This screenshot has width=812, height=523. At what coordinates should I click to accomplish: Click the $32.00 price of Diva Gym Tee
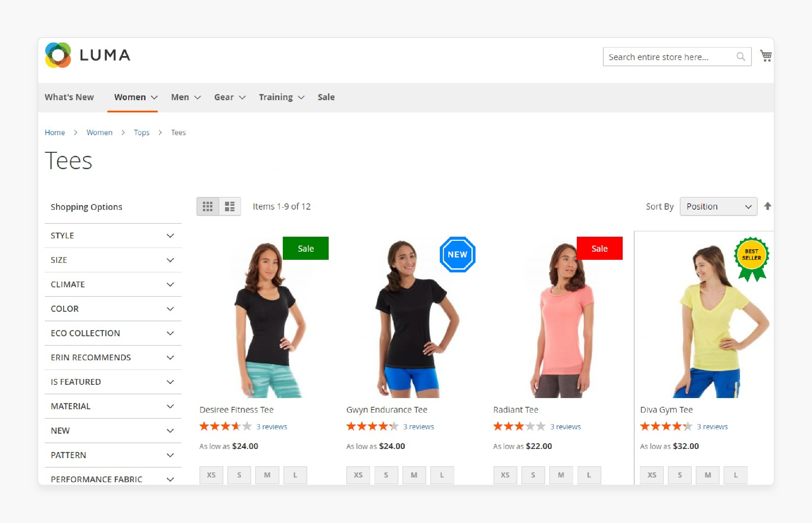(x=686, y=446)
